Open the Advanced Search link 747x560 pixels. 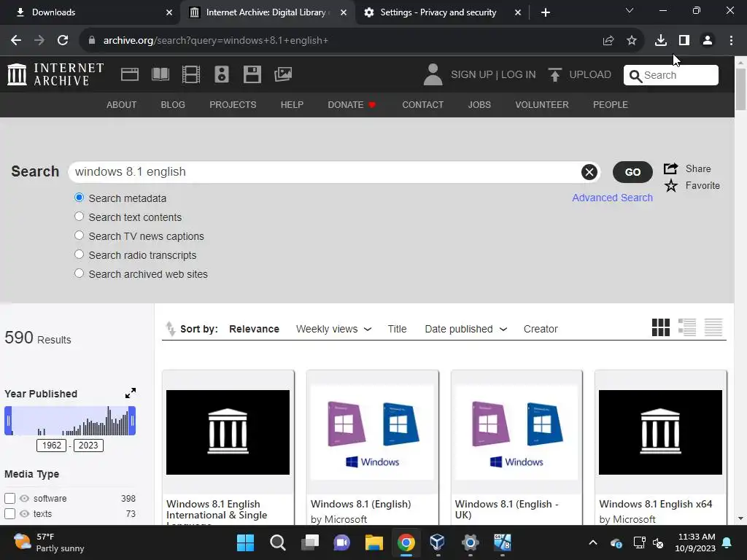(612, 198)
